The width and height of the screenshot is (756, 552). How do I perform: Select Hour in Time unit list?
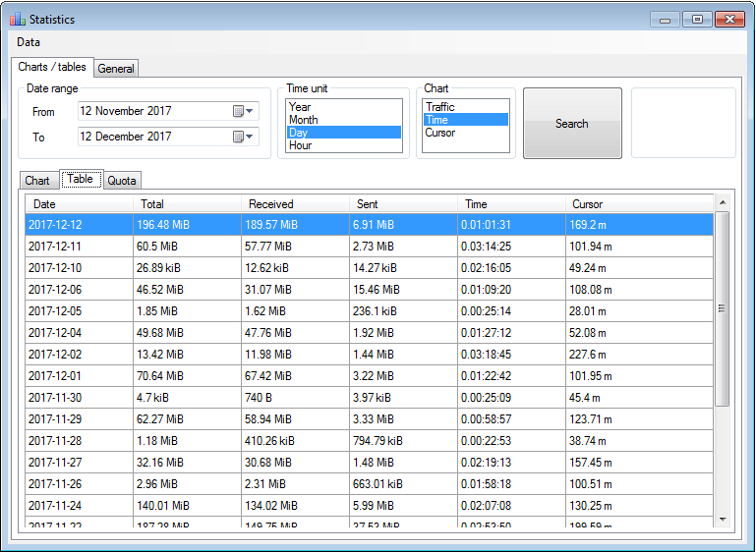pos(344,145)
